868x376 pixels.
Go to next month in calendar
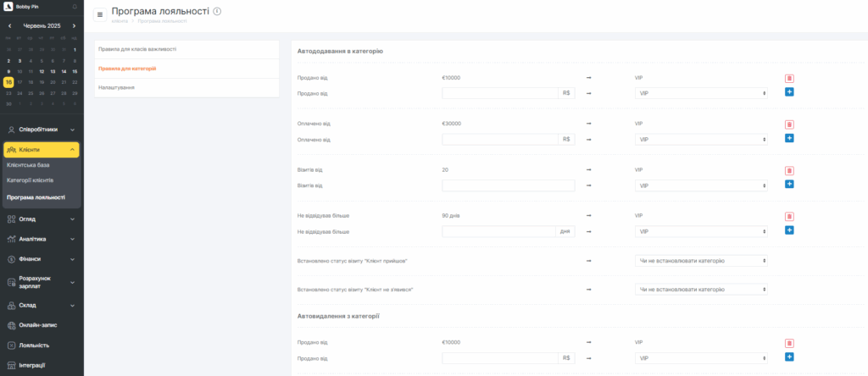(x=75, y=25)
